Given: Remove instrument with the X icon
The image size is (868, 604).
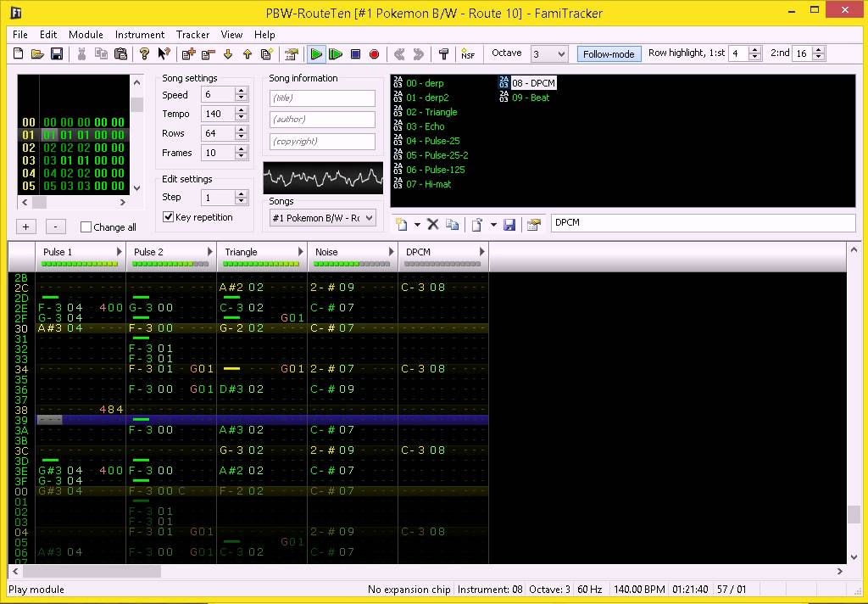Looking at the screenshot, I should [433, 225].
